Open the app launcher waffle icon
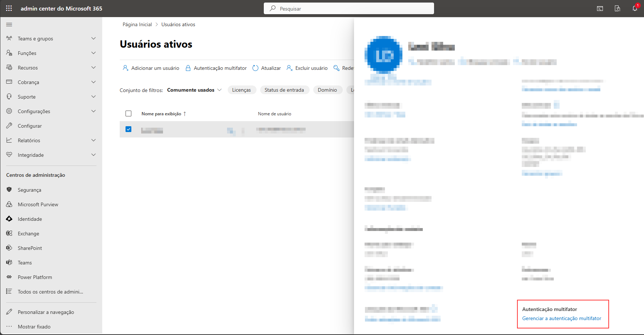This screenshot has height=335, width=644. [9, 8]
